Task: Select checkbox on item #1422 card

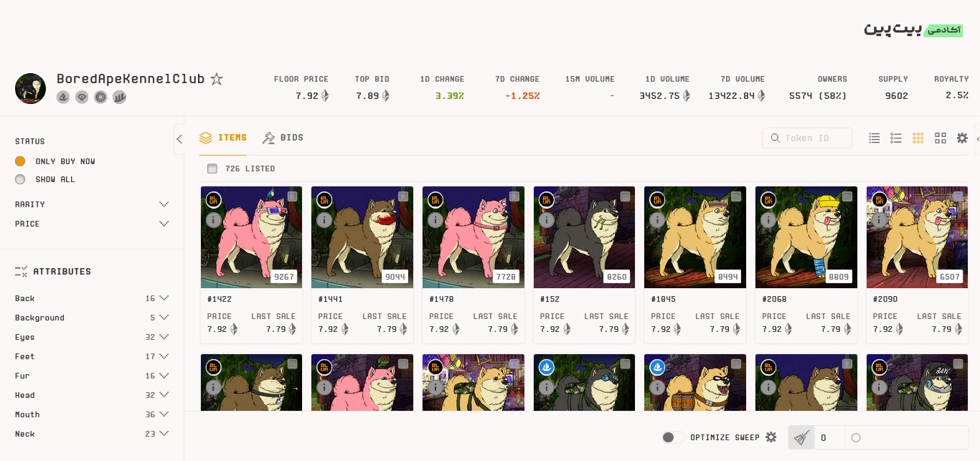Action: (293, 196)
